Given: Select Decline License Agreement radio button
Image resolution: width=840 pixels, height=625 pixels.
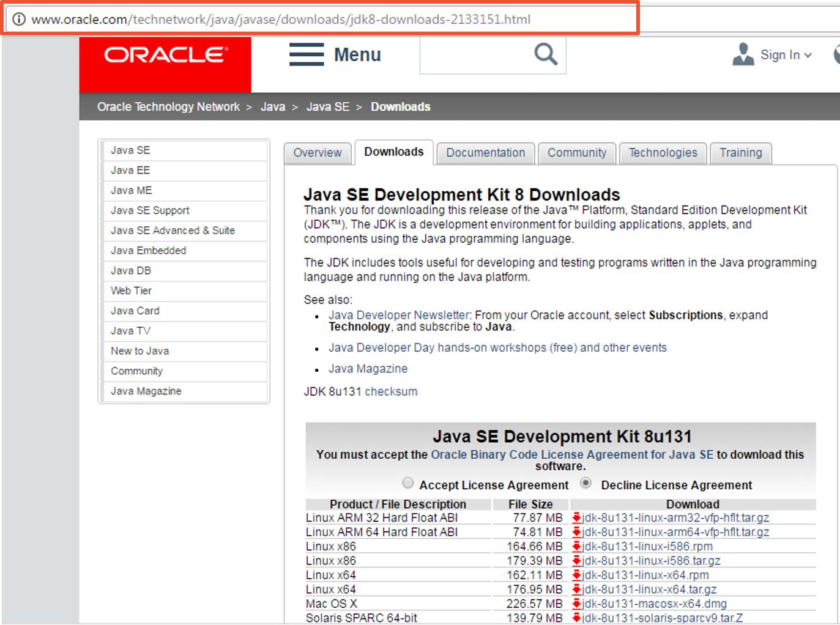Looking at the screenshot, I should (x=585, y=483).
